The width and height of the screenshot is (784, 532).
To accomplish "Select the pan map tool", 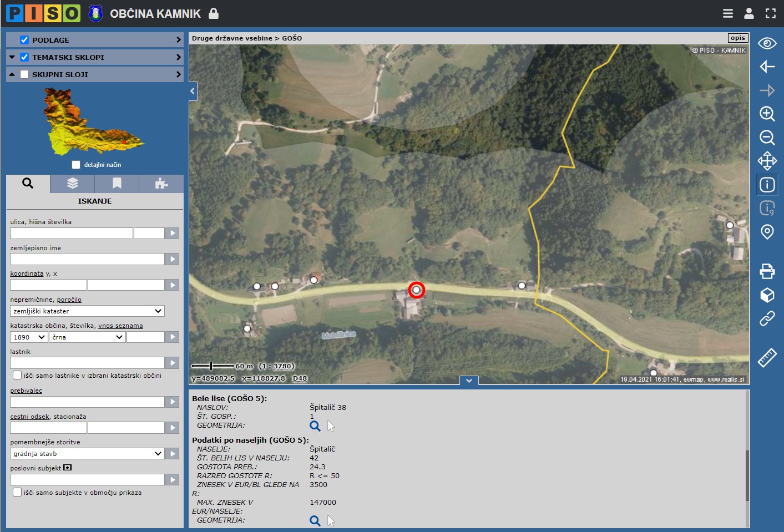I will [x=767, y=161].
